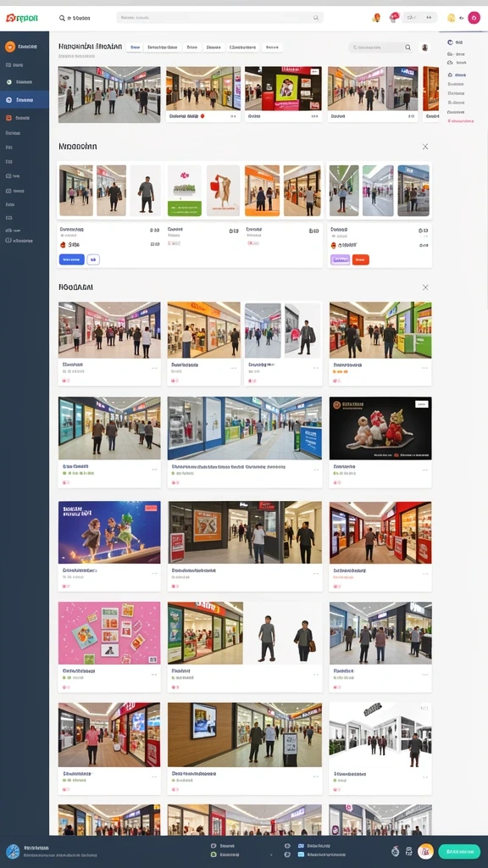This screenshot has height=868, width=488.
Task: Open the cartoon dancing characters thumbnail
Action: pyautogui.click(x=109, y=532)
